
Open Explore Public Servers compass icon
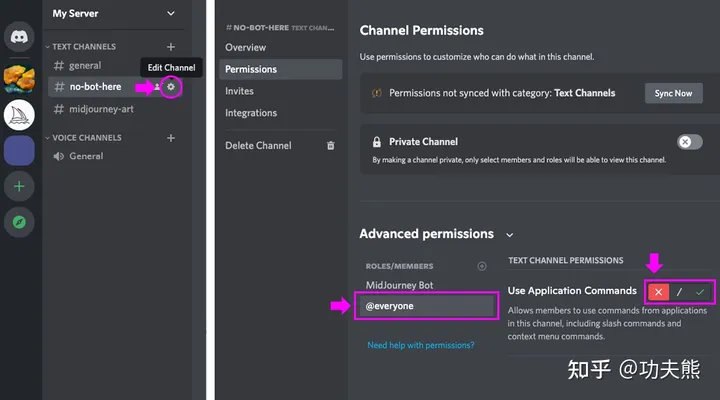tap(20, 222)
